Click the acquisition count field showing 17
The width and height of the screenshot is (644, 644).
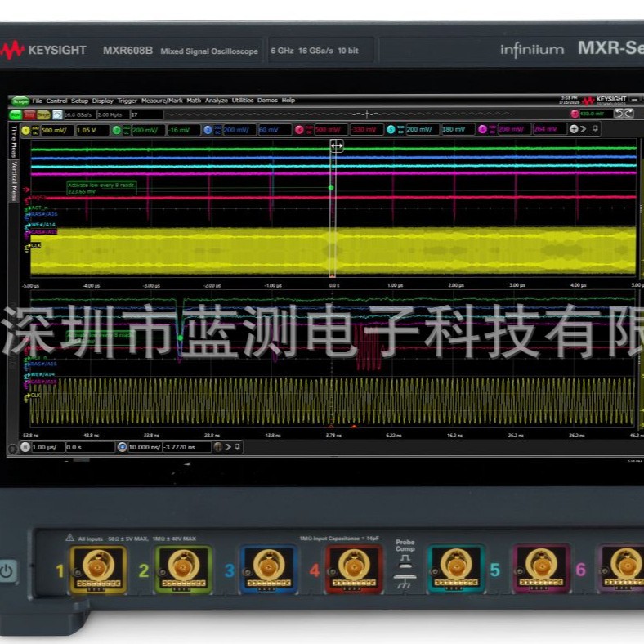pyautogui.click(x=147, y=115)
